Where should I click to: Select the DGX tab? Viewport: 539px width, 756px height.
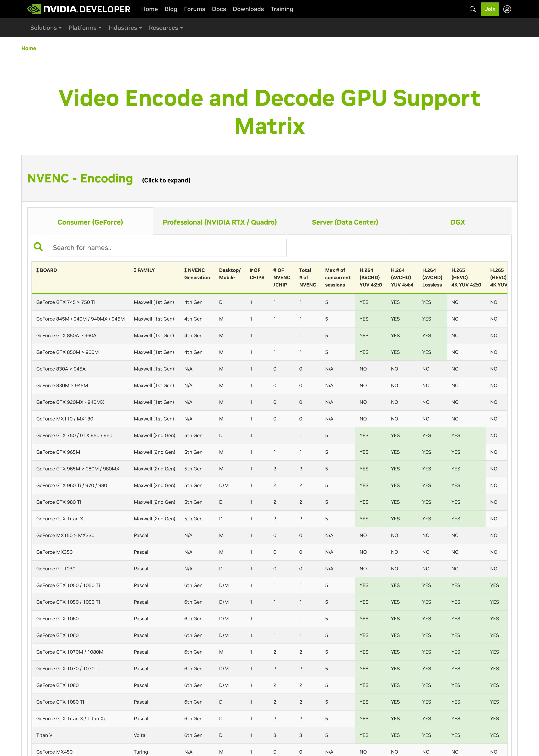pyautogui.click(x=457, y=222)
